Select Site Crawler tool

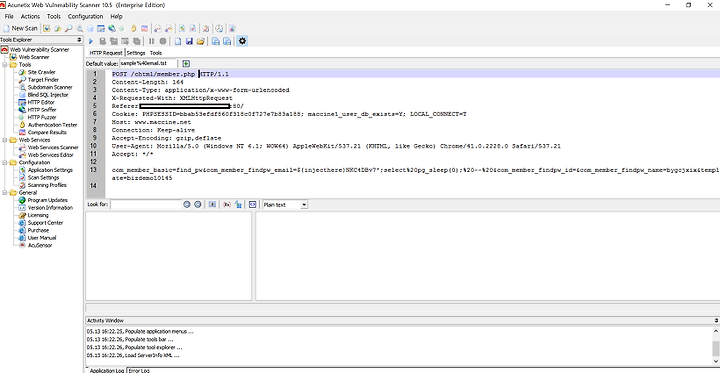[x=41, y=72]
